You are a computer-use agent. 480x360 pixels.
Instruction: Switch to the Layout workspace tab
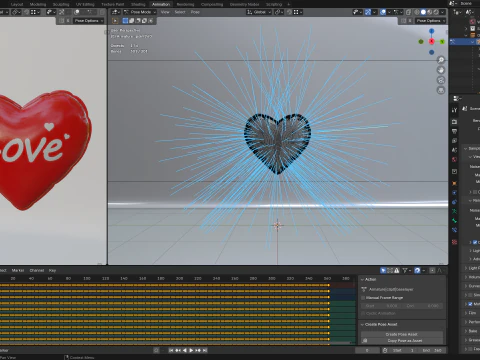pos(17,4)
